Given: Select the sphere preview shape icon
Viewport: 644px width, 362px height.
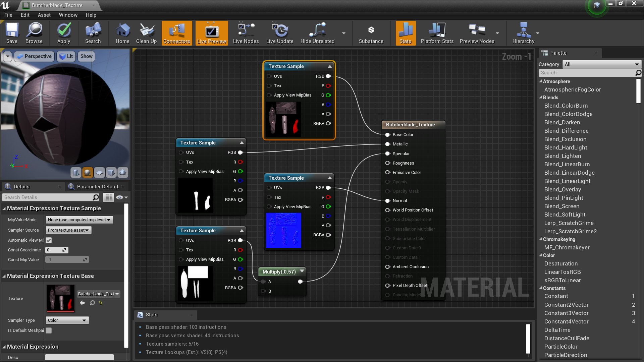Looking at the screenshot, I should click(88, 173).
